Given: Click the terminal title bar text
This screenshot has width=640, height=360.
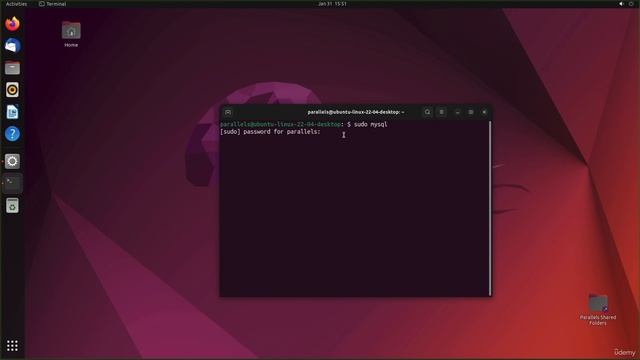Looking at the screenshot, I should point(356,112).
